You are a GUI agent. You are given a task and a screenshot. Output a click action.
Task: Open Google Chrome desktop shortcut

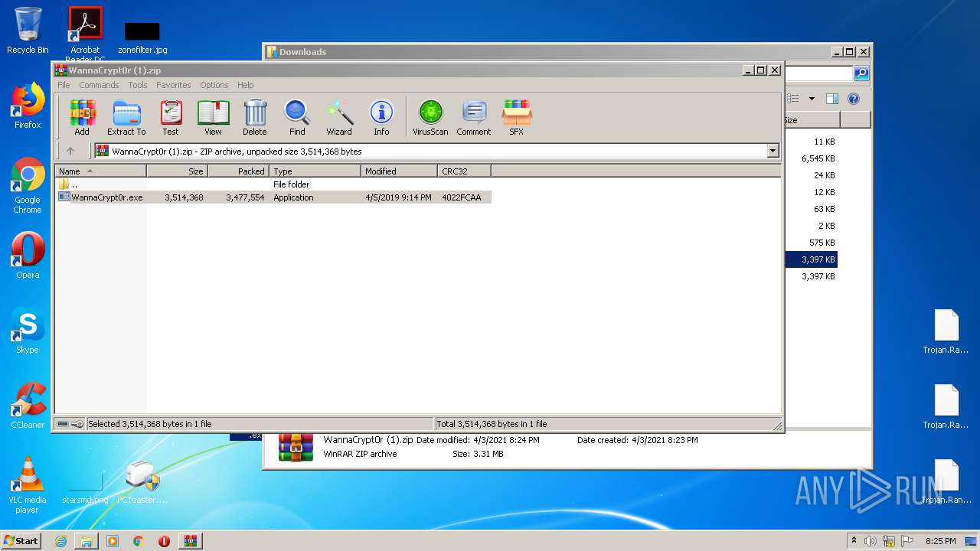pos(28,186)
